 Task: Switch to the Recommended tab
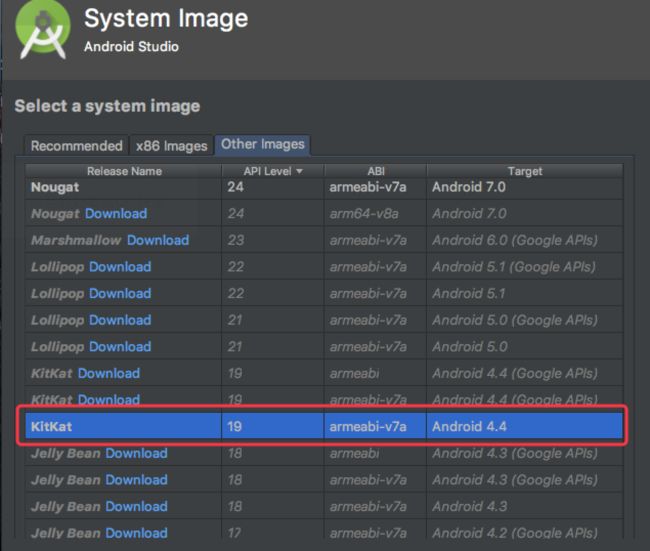77,146
